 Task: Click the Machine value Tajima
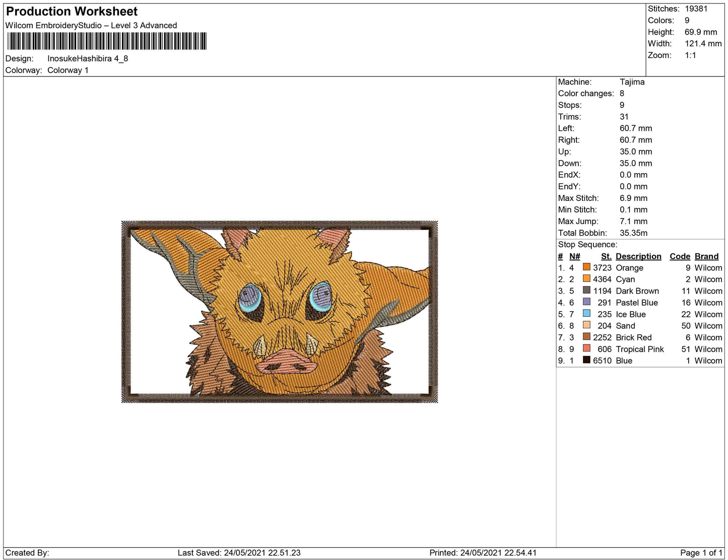[632, 82]
